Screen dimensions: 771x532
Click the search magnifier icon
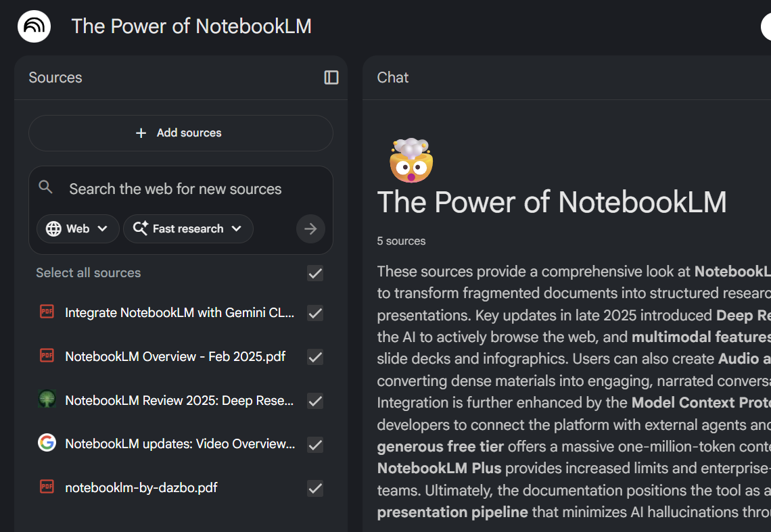click(46, 187)
